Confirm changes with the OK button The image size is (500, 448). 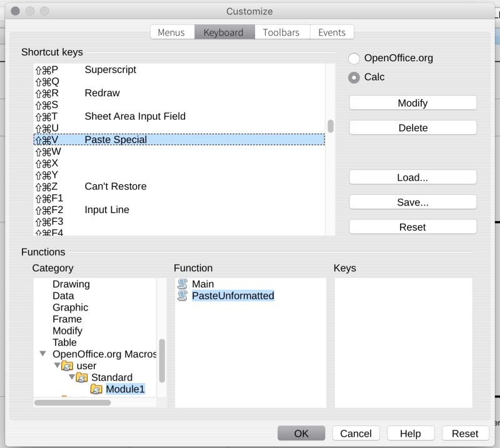(x=302, y=433)
